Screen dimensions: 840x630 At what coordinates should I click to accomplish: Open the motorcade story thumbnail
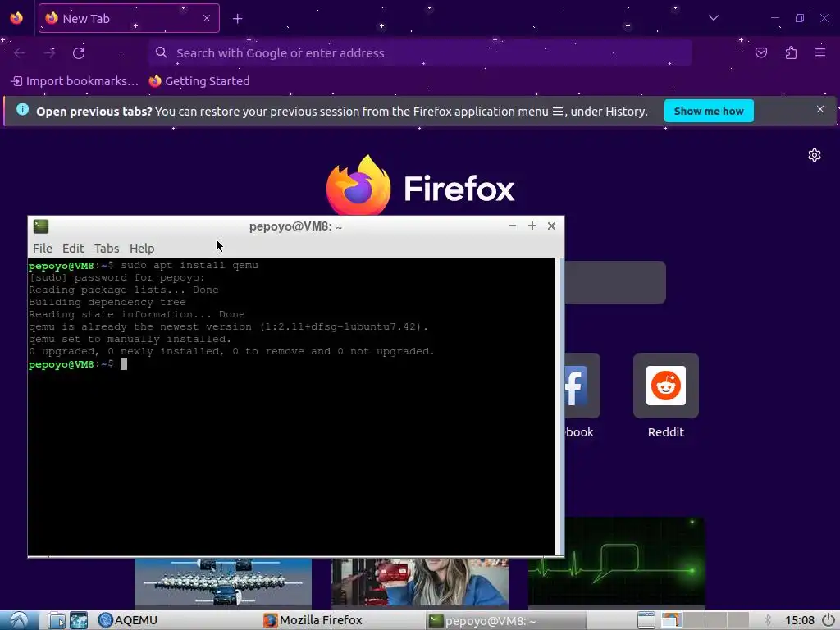223,582
